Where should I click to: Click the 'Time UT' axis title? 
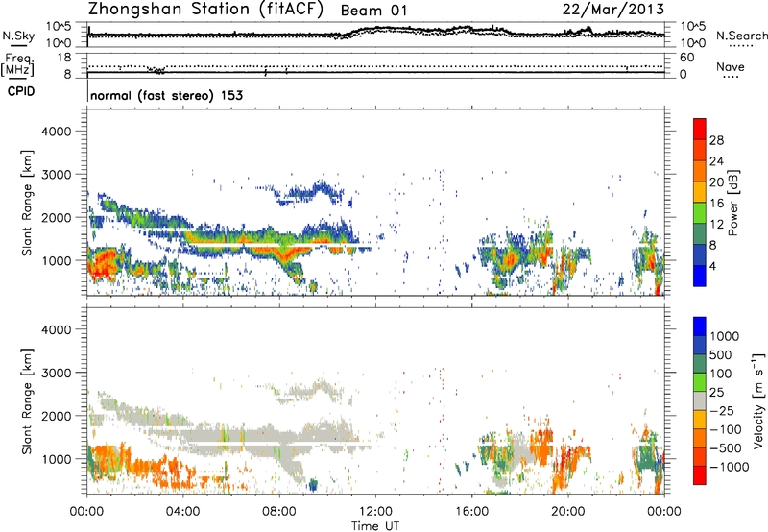[x=375, y=526]
